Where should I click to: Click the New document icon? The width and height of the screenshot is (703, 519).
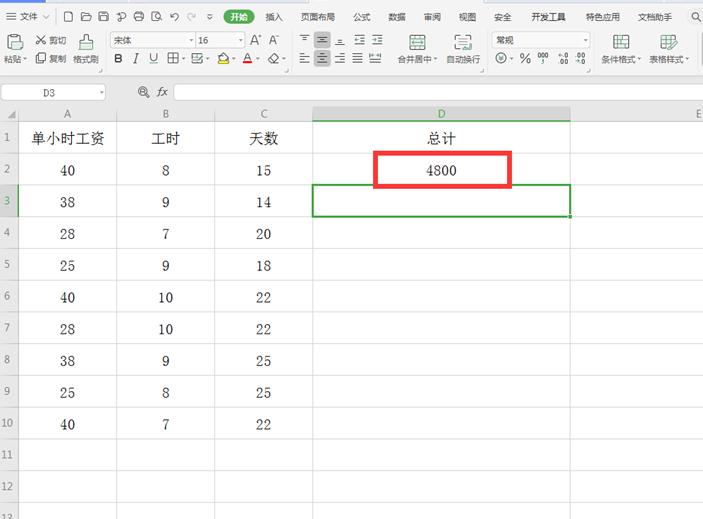point(68,17)
